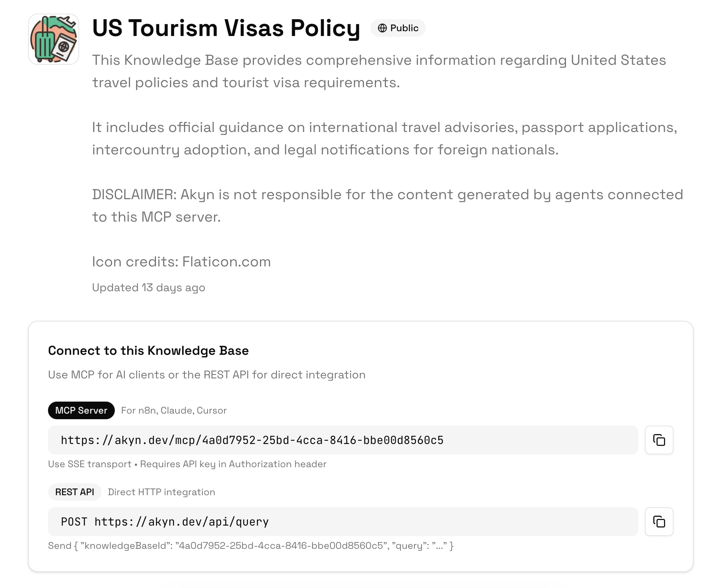Click the "Updated 13 days ago" timestamp
This screenshot has height=588, width=720.
point(148,288)
